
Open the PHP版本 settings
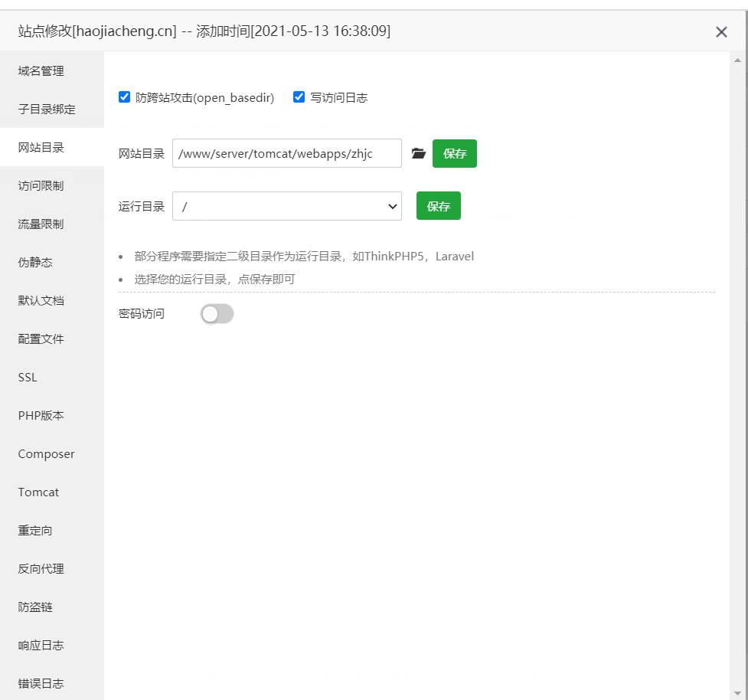click(x=41, y=416)
